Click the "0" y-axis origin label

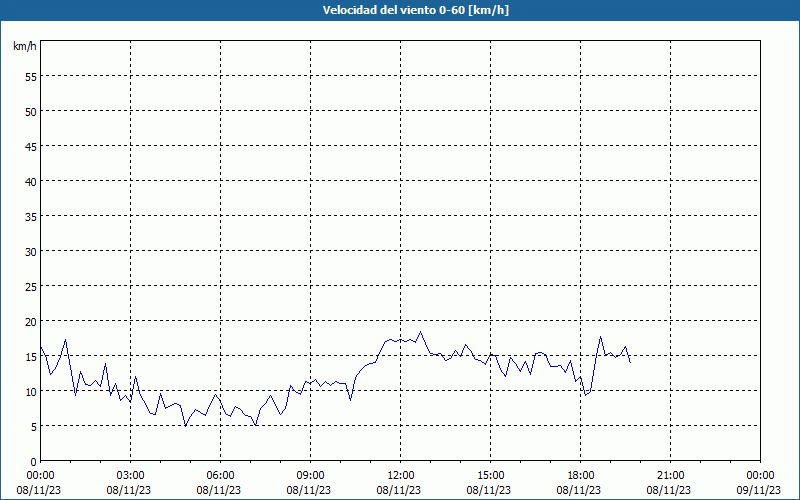pos(34,462)
